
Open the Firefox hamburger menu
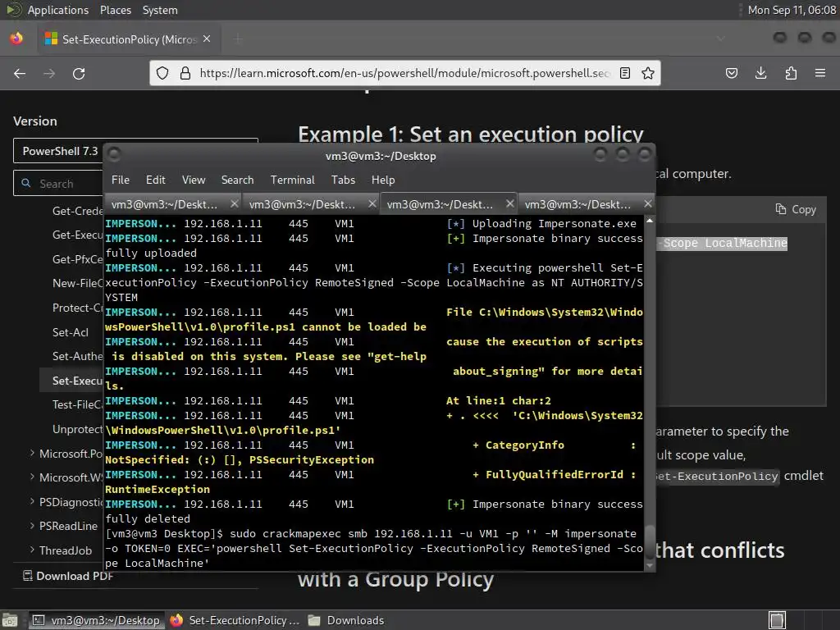click(x=820, y=73)
